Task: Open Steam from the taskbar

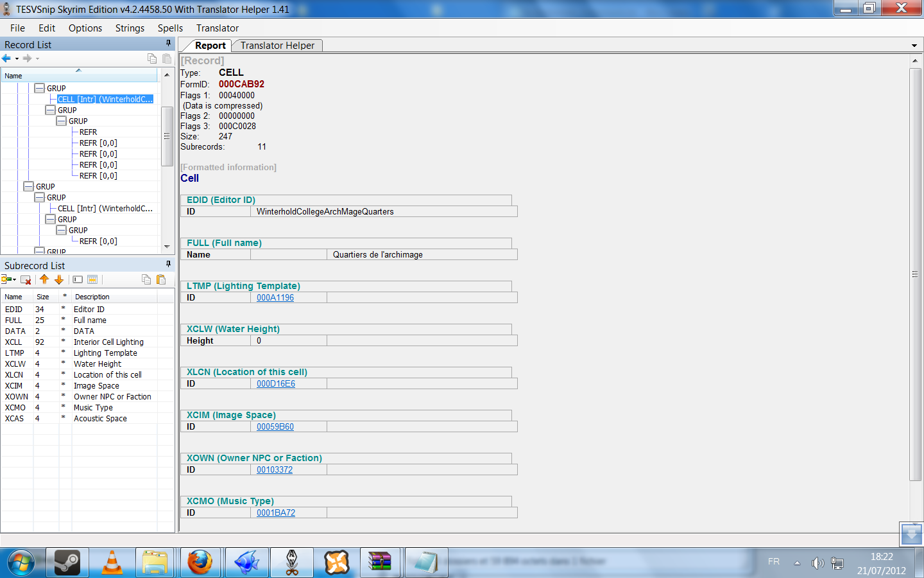Action: pyautogui.click(x=67, y=563)
